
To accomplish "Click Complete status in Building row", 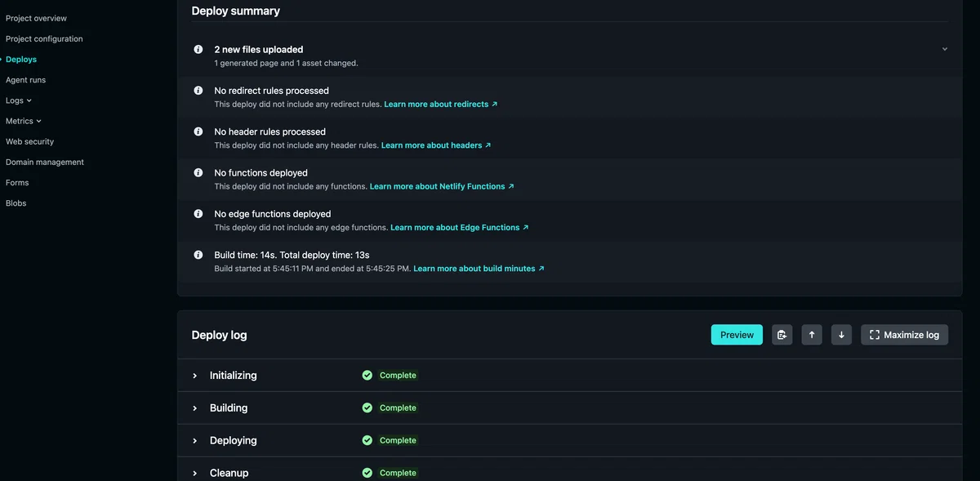I will pos(398,408).
